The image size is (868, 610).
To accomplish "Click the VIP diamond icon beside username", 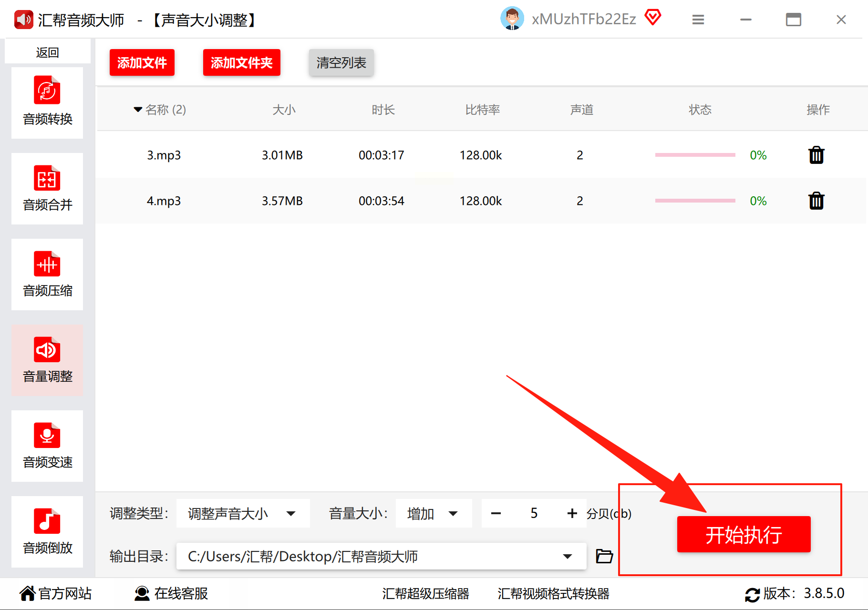I will pos(653,18).
